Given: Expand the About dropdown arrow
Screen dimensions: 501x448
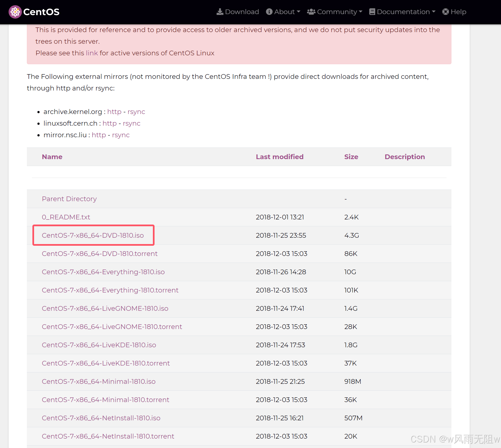Looking at the screenshot, I should pos(299,12).
